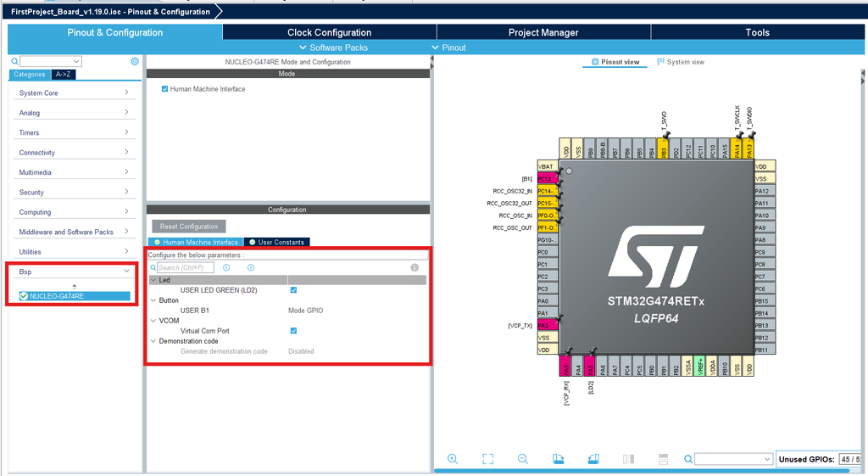Click the fit-to-screen frame icon
Viewport: 868px width, 476px height.
coord(487,459)
